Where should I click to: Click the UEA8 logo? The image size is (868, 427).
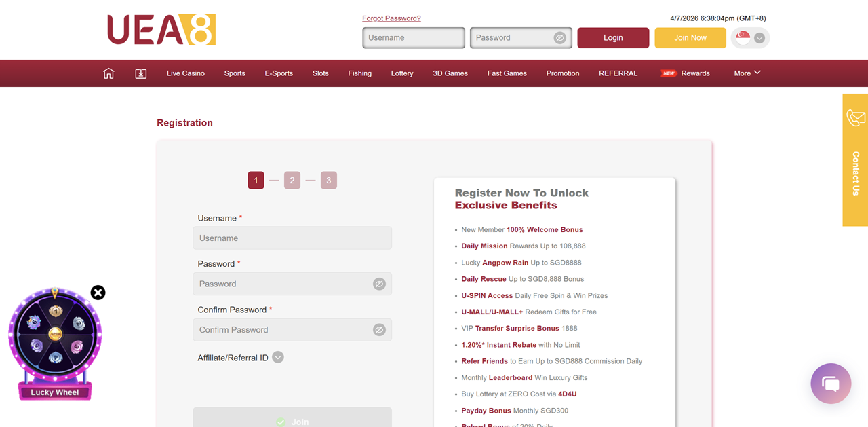point(161,30)
